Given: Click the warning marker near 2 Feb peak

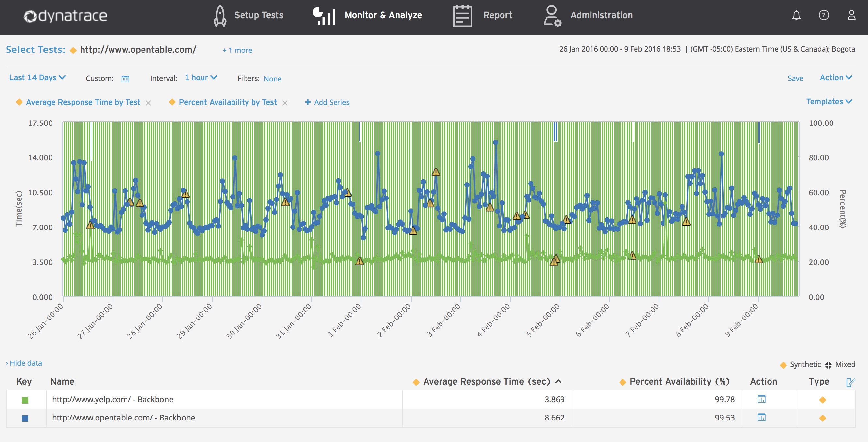Looking at the screenshot, I should coord(436,172).
